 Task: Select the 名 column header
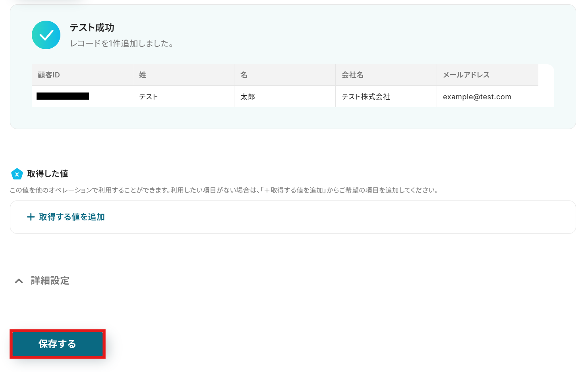[285, 75]
